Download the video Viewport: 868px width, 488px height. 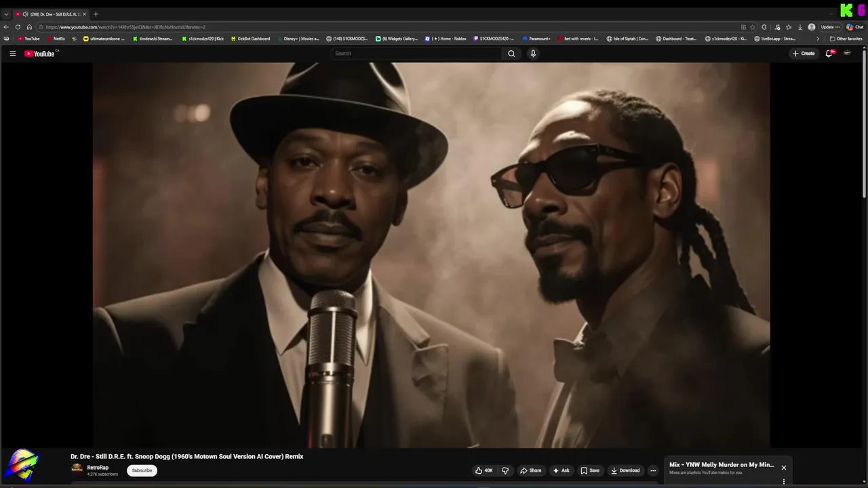[x=625, y=470]
